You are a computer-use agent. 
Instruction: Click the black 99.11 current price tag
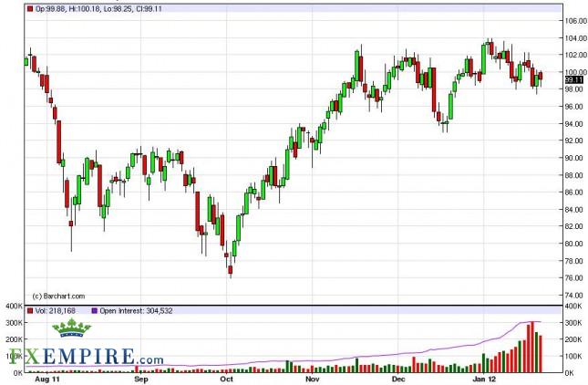pos(573,80)
